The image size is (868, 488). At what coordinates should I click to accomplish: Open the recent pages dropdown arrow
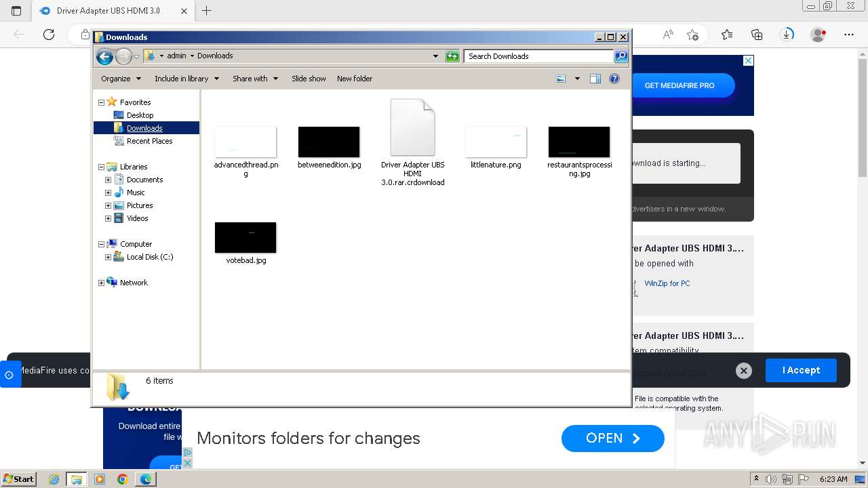point(136,56)
